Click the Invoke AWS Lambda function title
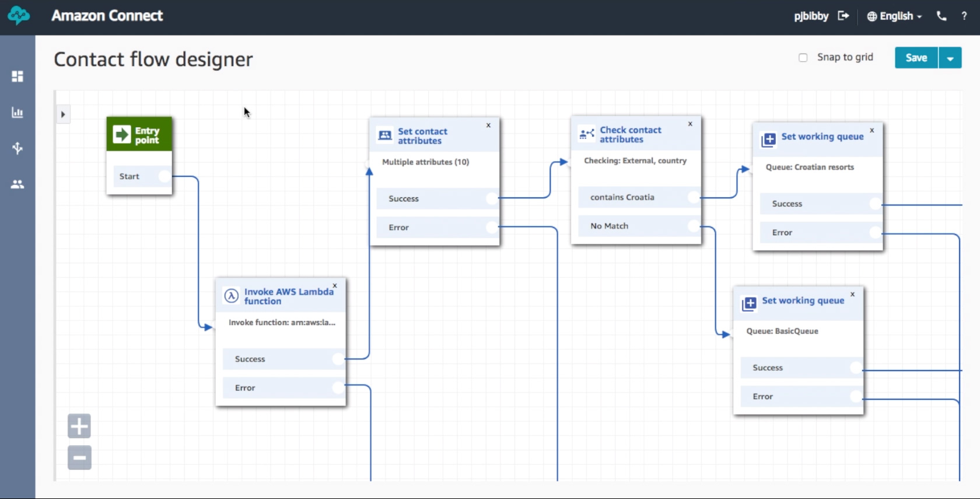This screenshot has width=980, height=499. [x=289, y=296]
